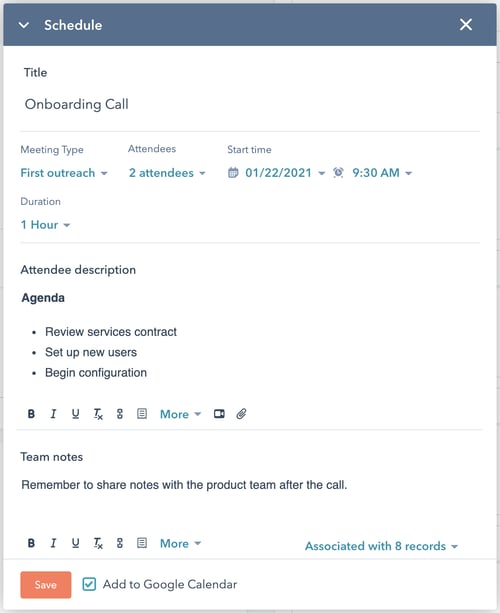500x613 pixels.
Task: Apply italic in Attendee description toolbar
Action: (x=54, y=414)
